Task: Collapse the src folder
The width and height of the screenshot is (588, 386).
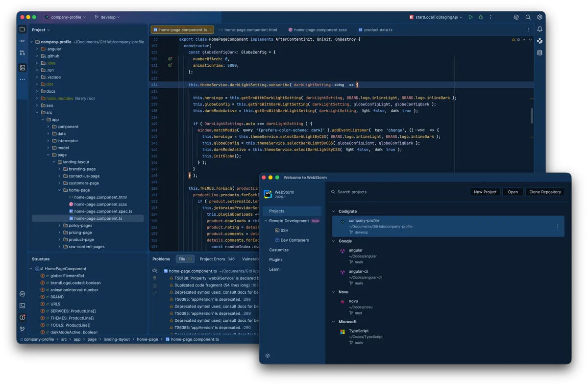Action: coord(37,113)
